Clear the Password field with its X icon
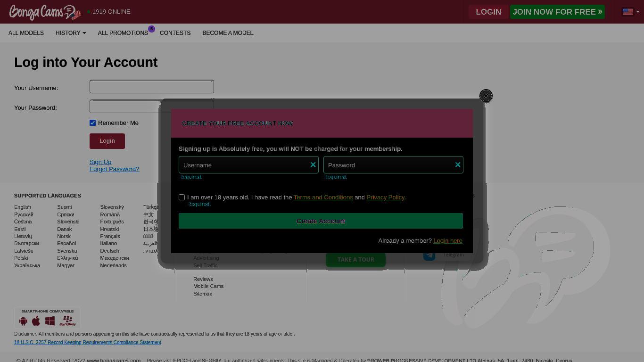This screenshot has height=362, width=644. (458, 165)
